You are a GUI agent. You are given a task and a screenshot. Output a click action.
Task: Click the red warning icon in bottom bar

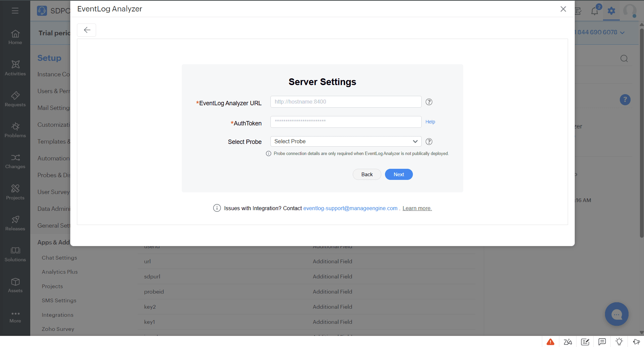click(x=550, y=342)
